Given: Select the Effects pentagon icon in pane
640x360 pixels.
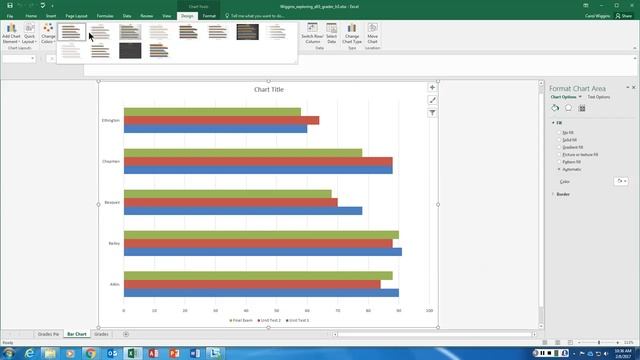Looking at the screenshot, I should (x=568, y=108).
